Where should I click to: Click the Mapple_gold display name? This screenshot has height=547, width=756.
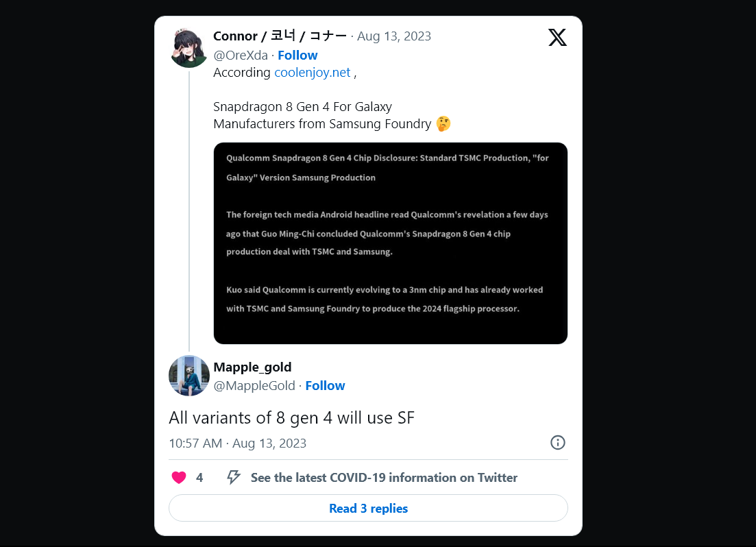tap(252, 367)
